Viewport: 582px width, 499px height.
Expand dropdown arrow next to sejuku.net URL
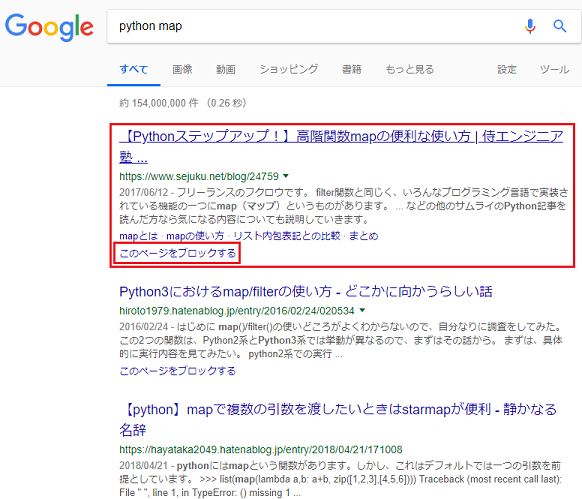point(286,176)
